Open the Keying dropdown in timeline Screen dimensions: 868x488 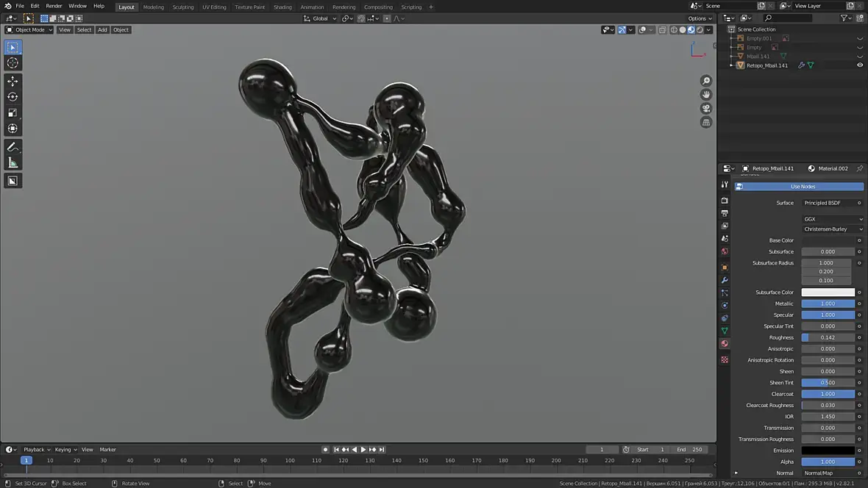[x=65, y=450]
